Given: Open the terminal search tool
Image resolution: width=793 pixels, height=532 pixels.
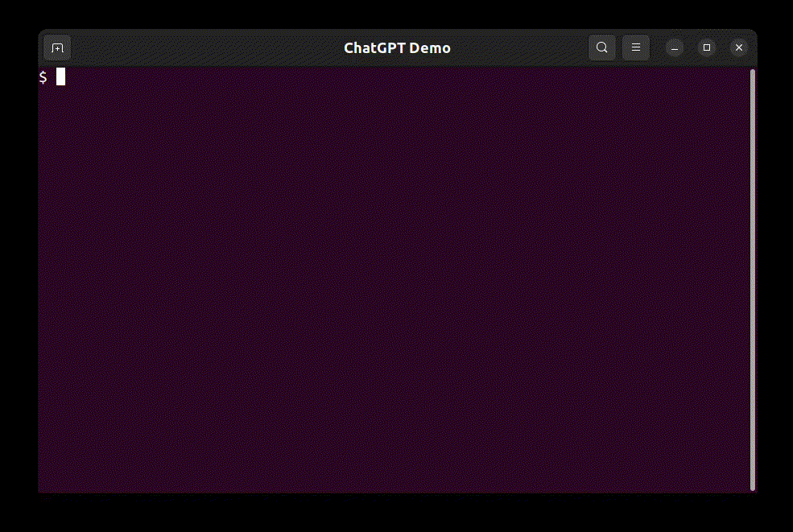Looking at the screenshot, I should coord(602,47).
